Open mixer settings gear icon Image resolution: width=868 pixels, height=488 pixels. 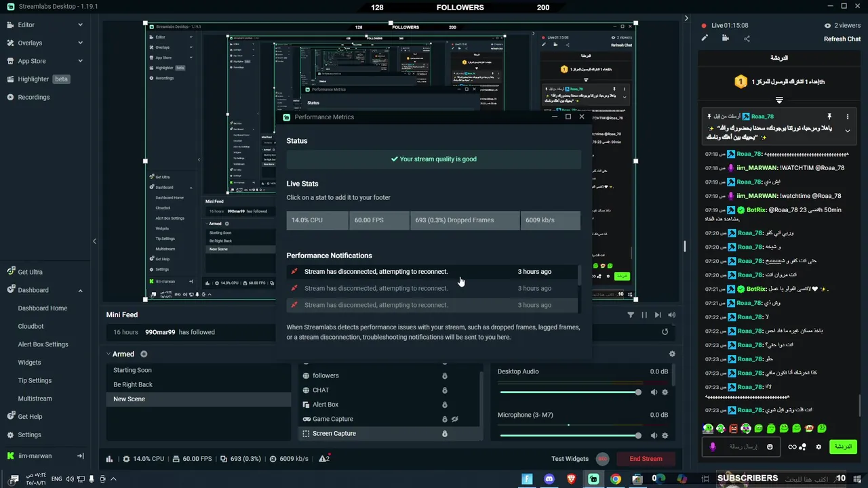pos(672,354)
